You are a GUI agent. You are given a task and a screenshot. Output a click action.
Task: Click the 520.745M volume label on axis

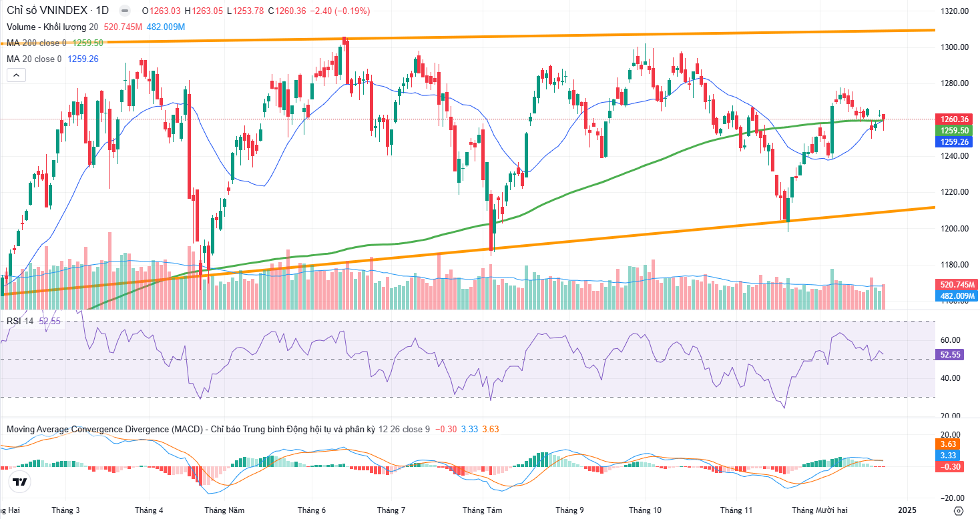click(957, 284)
